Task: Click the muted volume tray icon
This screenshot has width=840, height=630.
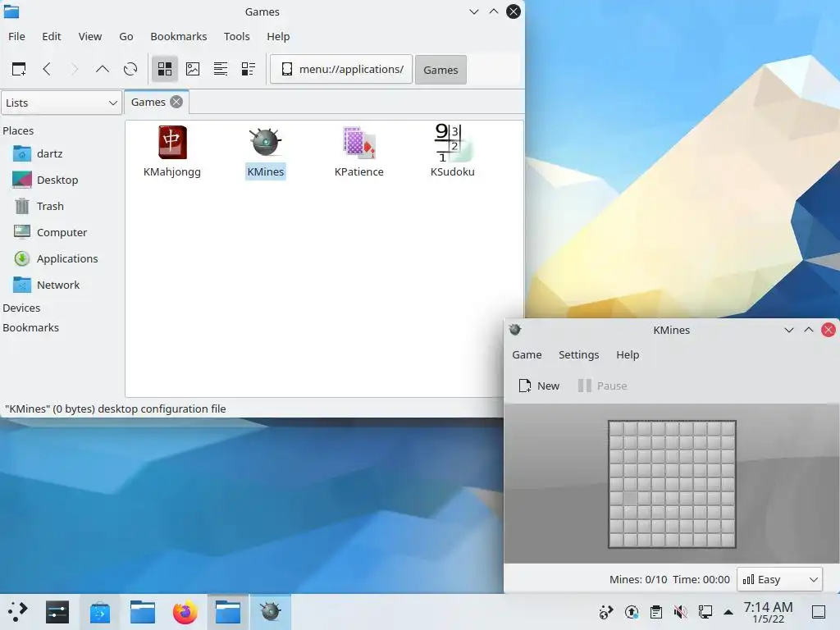Action: click(x=680, y=612)
